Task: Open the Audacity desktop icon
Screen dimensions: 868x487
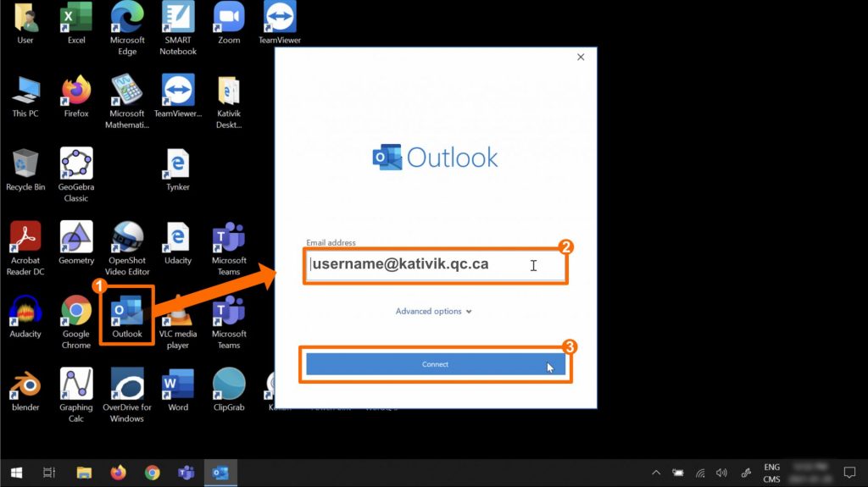Action: tap(25, 312)
